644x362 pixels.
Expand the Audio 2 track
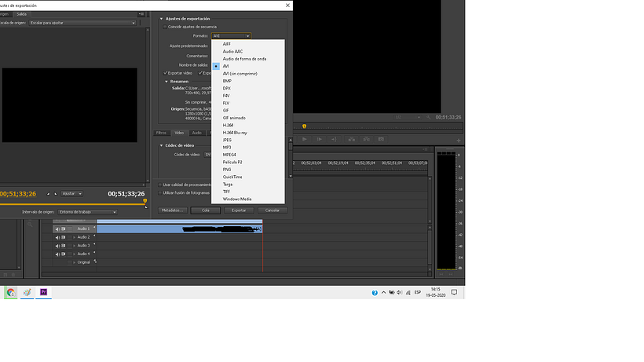coord(75,237)
